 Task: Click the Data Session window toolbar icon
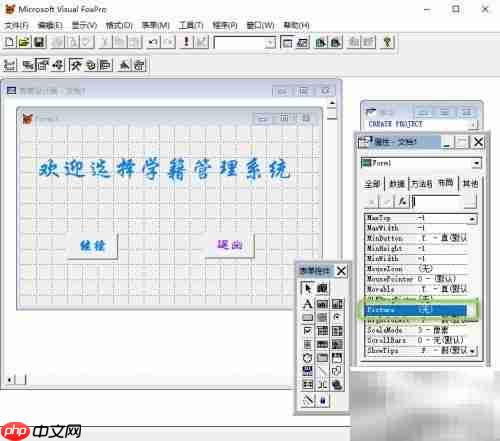pyautogui.click(x=302, y=42)
